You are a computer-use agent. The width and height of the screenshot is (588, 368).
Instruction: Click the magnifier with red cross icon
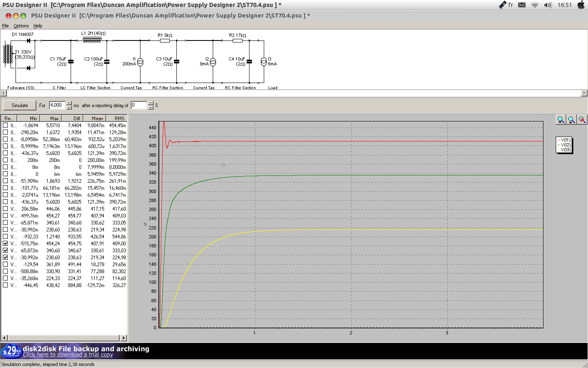point(582,119)
